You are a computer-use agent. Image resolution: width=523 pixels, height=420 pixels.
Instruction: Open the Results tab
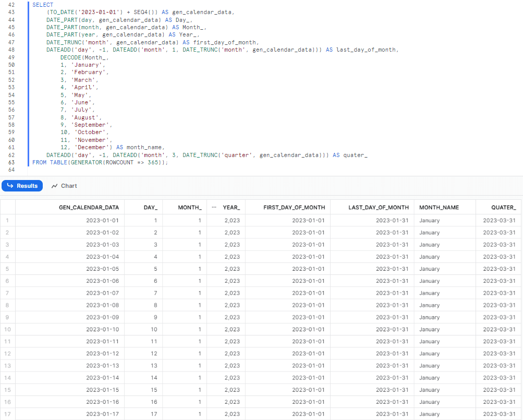click(22, 186)
